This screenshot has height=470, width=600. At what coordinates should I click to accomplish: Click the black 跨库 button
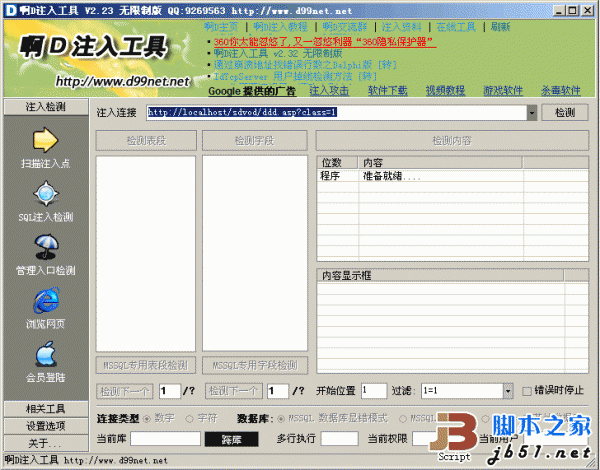(232, 439)
